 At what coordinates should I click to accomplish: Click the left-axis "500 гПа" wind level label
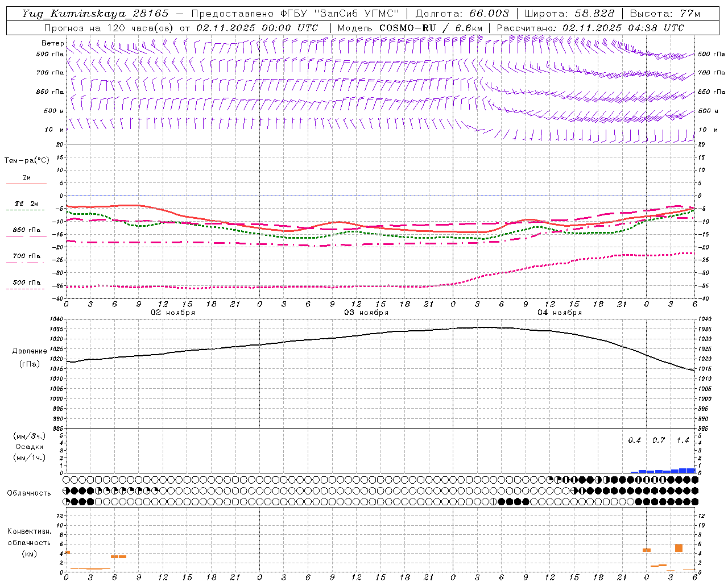pos(49,55)
